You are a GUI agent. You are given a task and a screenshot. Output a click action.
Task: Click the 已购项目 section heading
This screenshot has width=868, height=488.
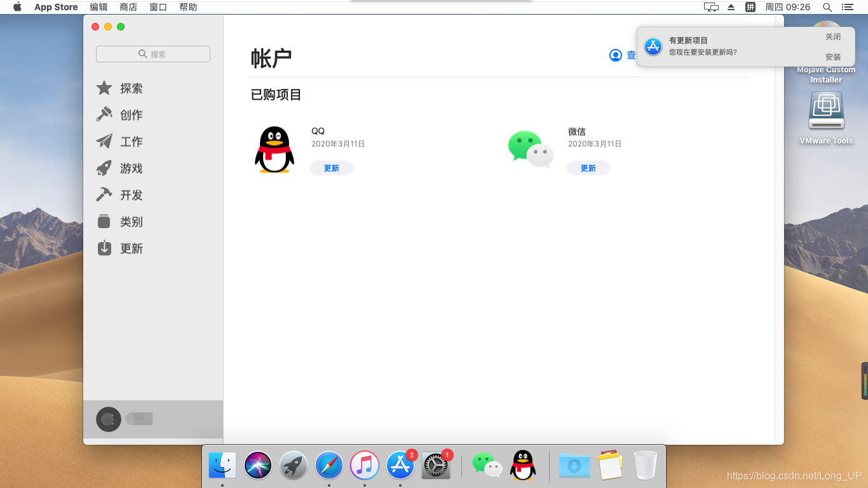(276, 95)
